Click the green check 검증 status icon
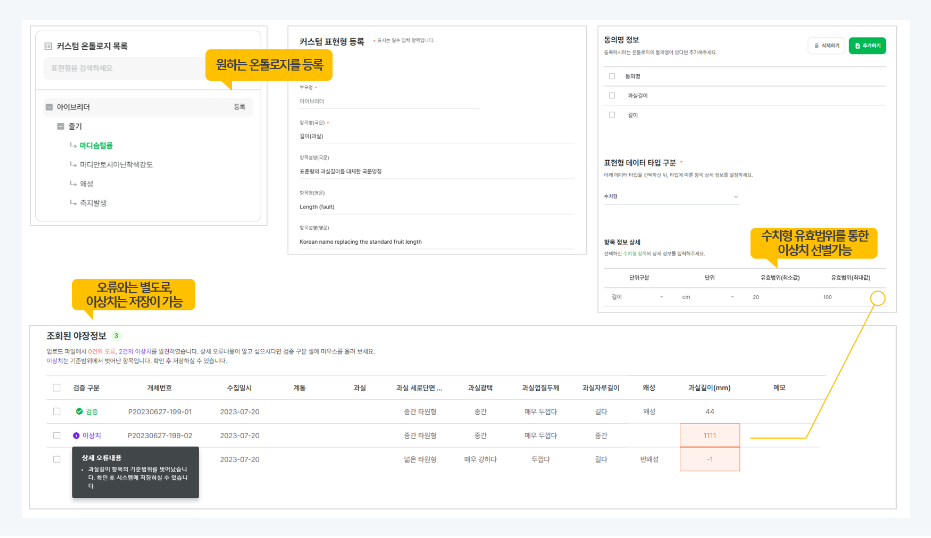The width and height of the screenshot is (931, 538). 79,412
